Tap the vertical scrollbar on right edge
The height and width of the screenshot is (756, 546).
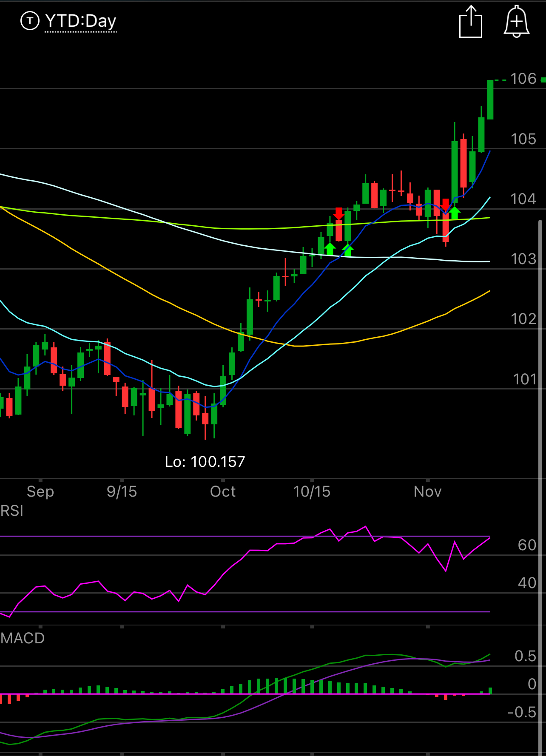[x=541, y=487]
